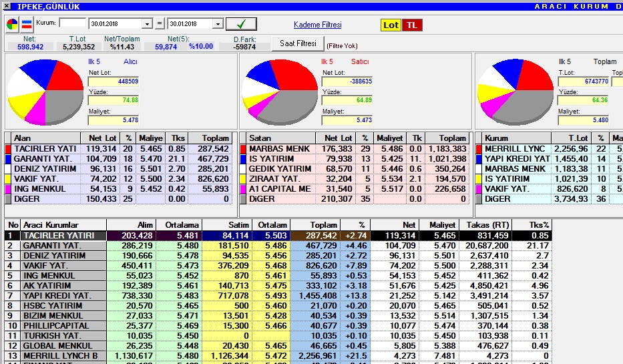Sort by the Alan column header
Screen dimensions: 623x364
coord(45,138)
